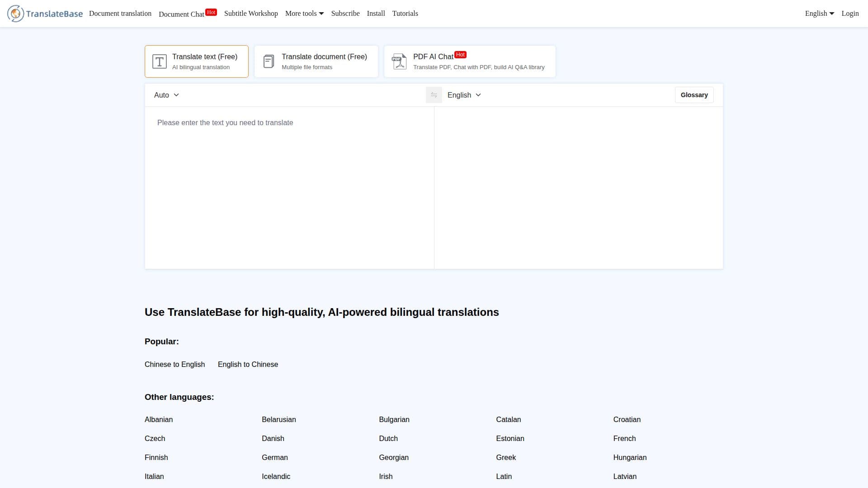This screenshot has height=488, width=868.
Task: Select Bulgarian language link
Action: (394, 420)
